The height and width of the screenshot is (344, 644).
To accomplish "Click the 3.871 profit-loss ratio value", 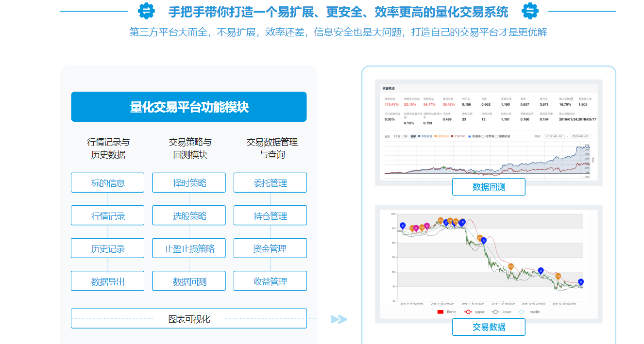I will point(544,104).
